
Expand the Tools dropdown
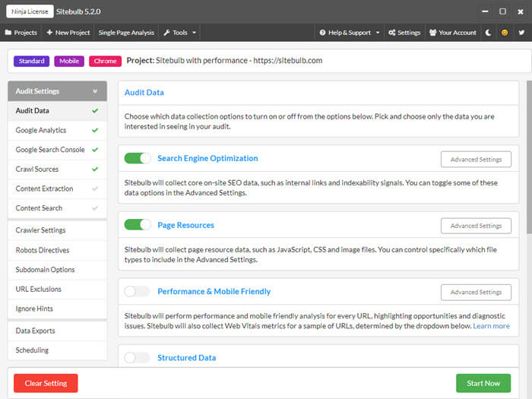tap(180, 33)
